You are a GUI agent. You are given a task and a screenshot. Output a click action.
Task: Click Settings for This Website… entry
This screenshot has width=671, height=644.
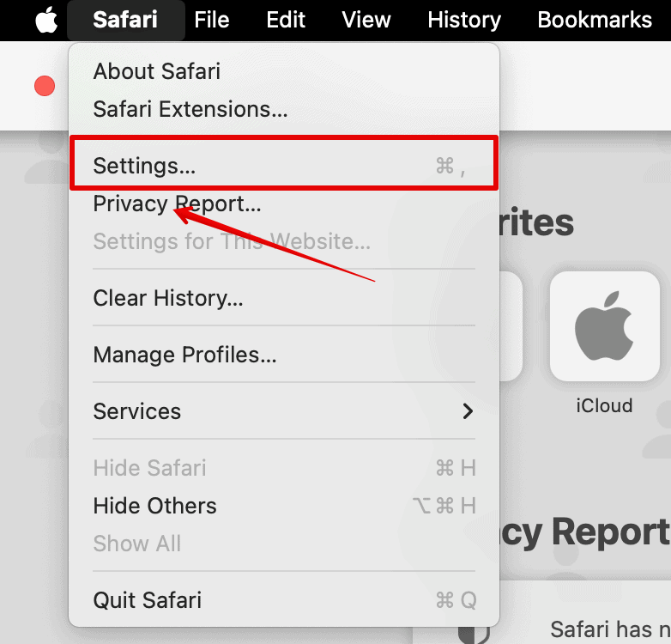(x=232, y=241)
